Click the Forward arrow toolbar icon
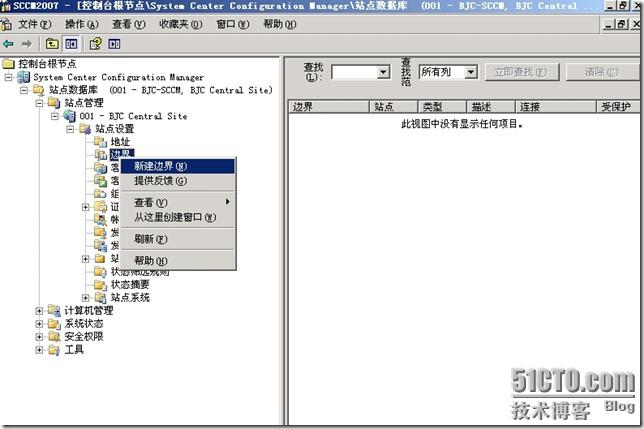 [27, 44]
